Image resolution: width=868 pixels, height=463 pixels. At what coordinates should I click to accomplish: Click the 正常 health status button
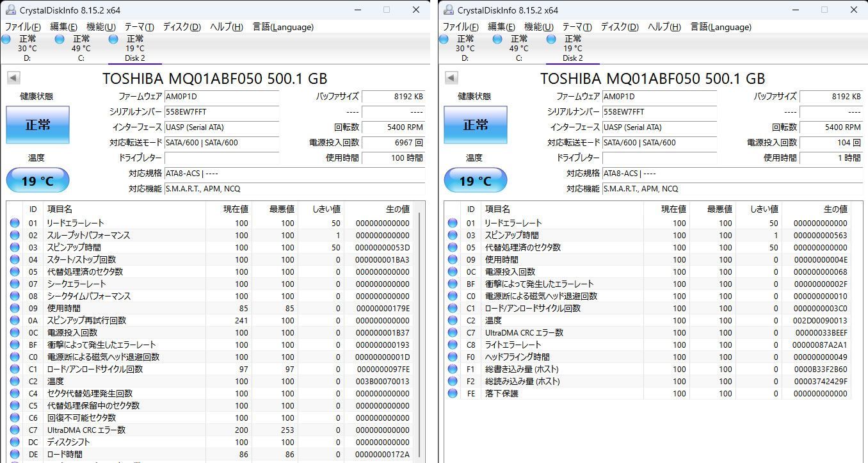click(x=37, y=126)
